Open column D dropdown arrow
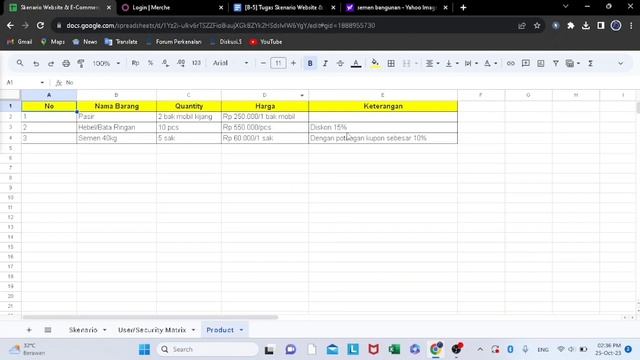 point(302,95)
